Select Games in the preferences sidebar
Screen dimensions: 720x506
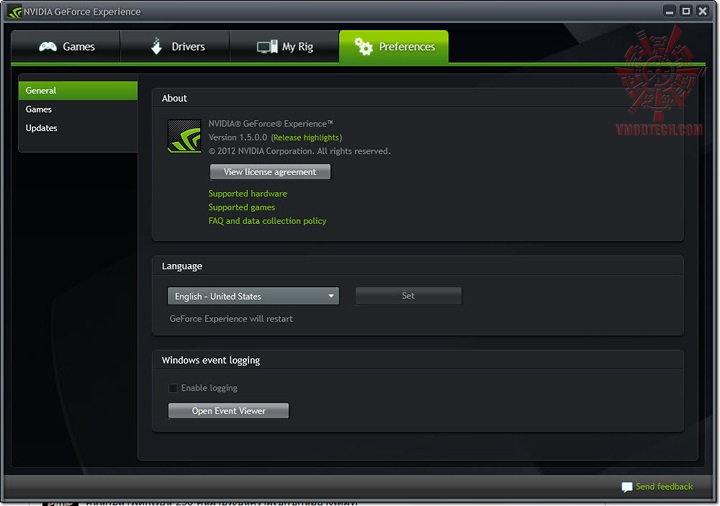click(78, 109)
